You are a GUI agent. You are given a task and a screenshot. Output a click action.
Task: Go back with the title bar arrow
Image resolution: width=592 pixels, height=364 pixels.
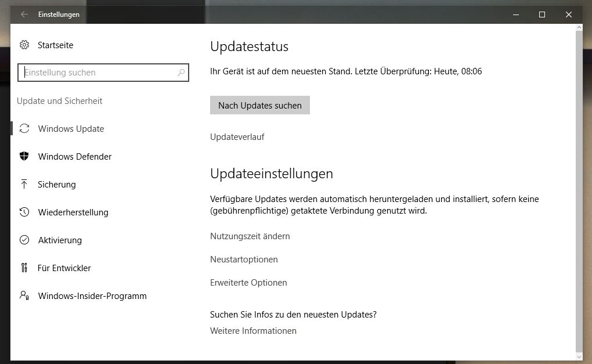(x=24, y=15)
